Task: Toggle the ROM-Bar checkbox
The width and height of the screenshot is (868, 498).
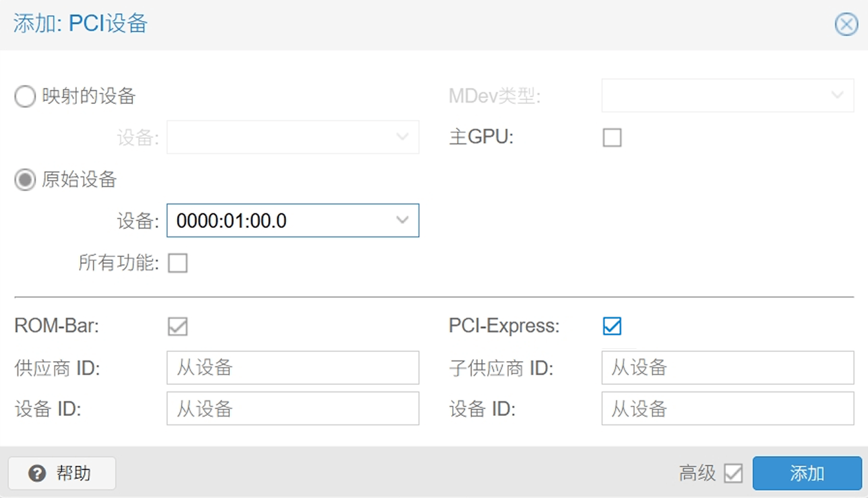Action: coord(178,326)
